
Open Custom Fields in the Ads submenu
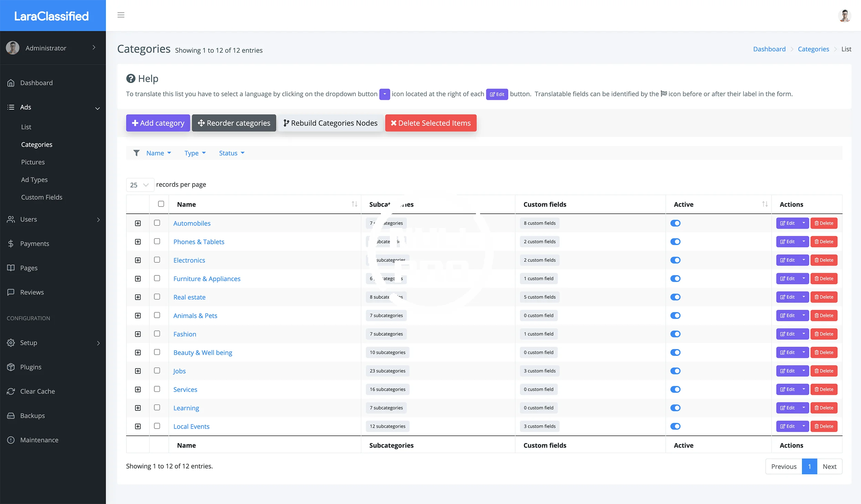coord(42,197)
